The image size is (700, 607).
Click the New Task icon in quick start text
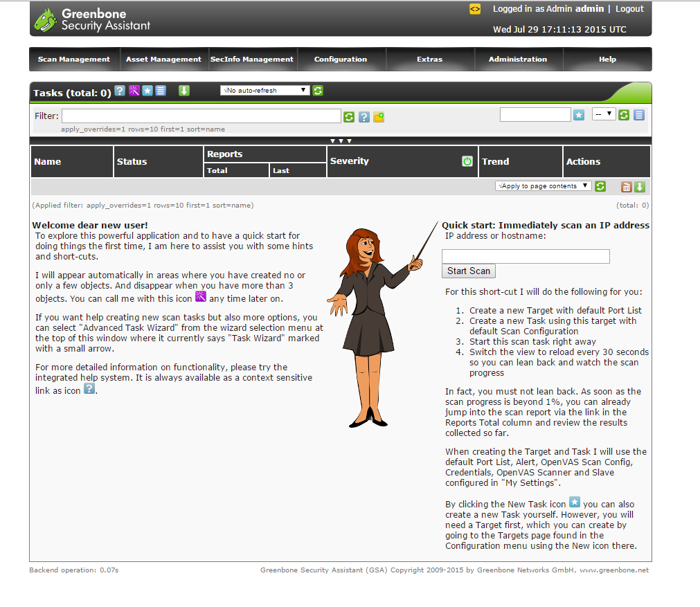[x=575, y=502]
